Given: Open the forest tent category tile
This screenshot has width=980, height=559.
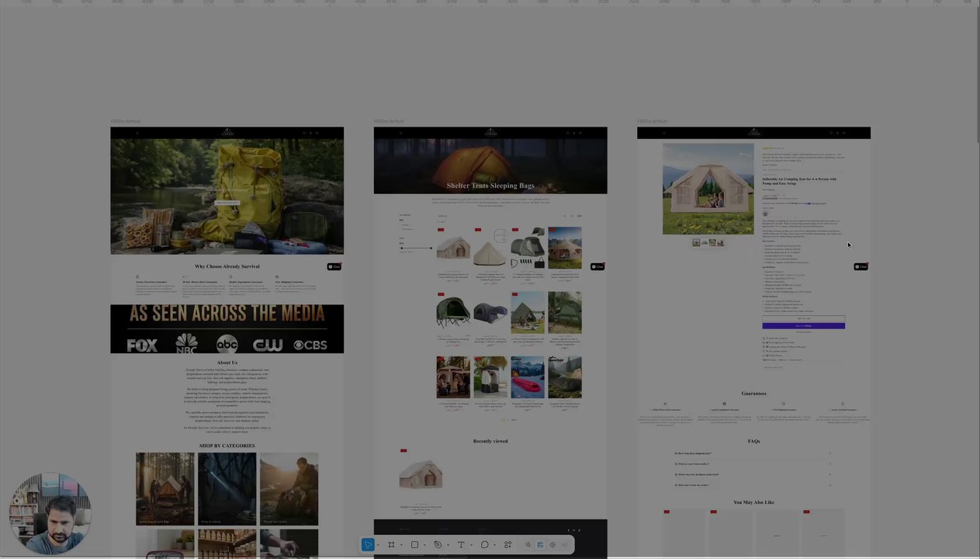Looking at the screenshot, I should click(165, 489).
